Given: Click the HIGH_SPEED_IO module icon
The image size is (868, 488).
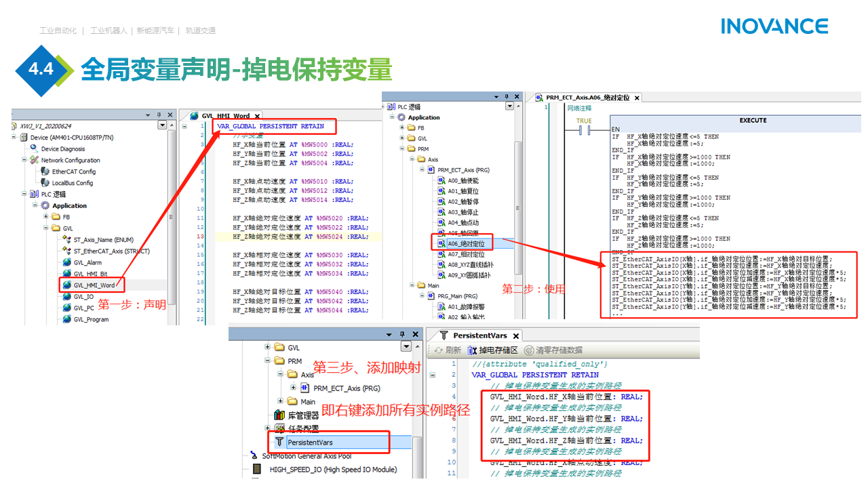Looking at the screenshot, I should (x=256, y=469).
